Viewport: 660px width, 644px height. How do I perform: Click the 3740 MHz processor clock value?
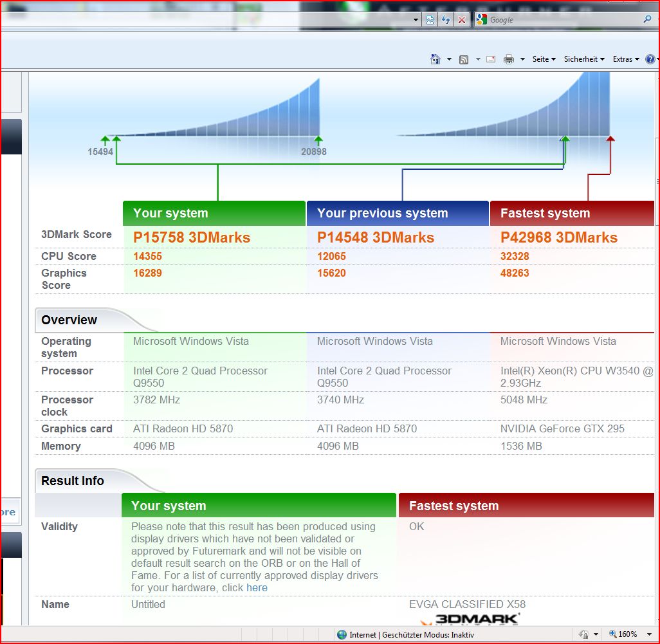tap(340, 400)
